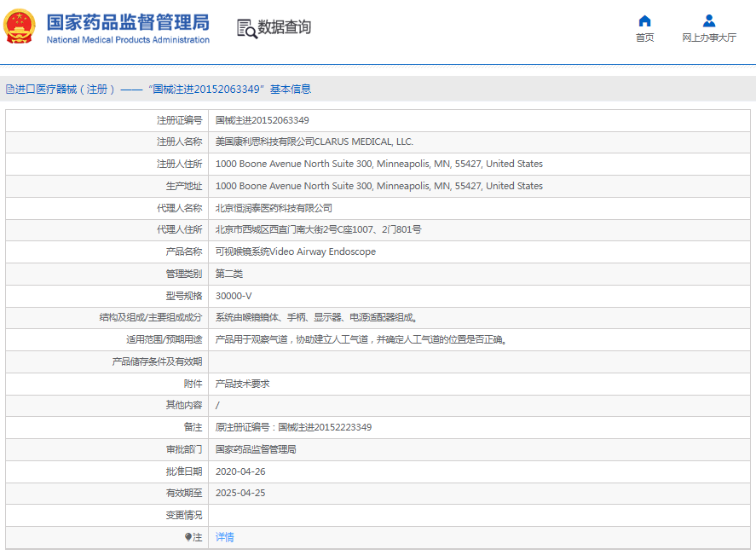Click the 网上办事大厅 person icon

click(x=708, y=20)
